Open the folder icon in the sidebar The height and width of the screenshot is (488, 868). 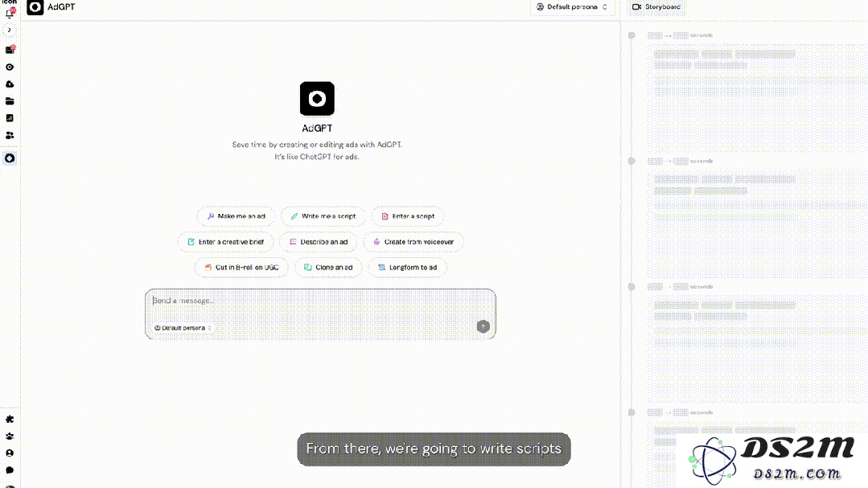10,101
